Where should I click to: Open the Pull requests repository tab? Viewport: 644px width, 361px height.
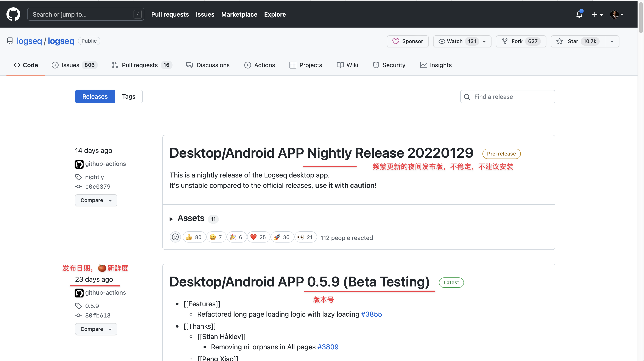[x=142, y=65]
